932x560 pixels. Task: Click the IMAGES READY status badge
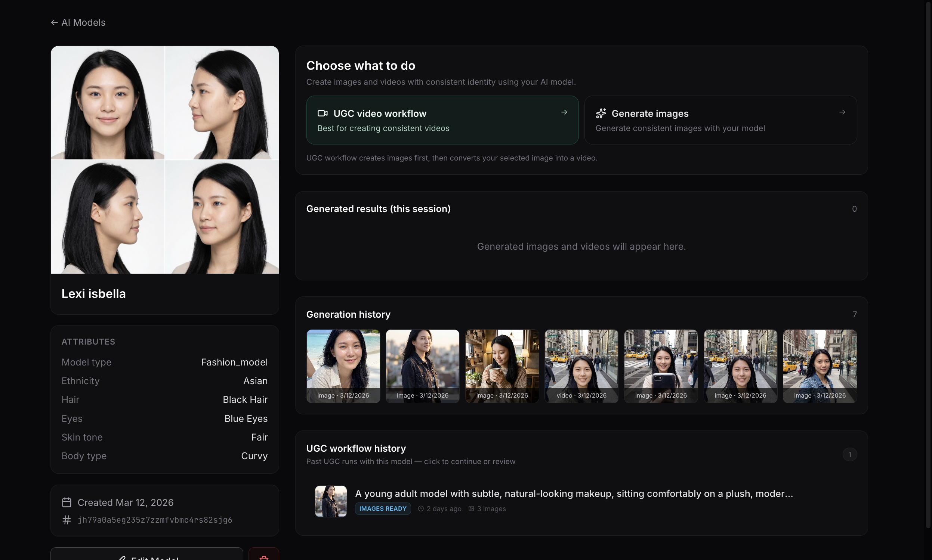click(x=383, y=508)
